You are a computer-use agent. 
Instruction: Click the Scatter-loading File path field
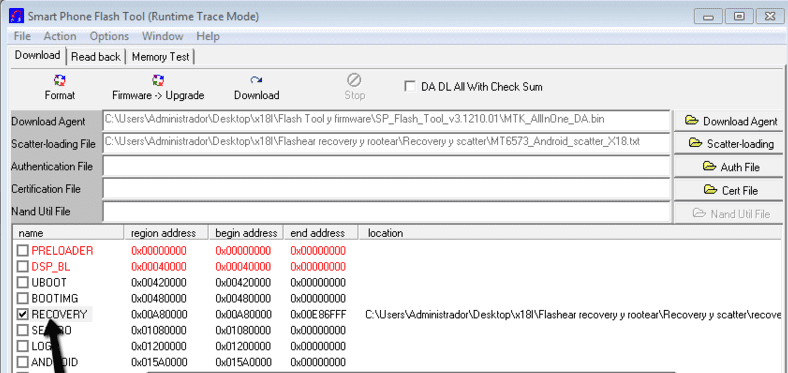click(x=386, y=143)
